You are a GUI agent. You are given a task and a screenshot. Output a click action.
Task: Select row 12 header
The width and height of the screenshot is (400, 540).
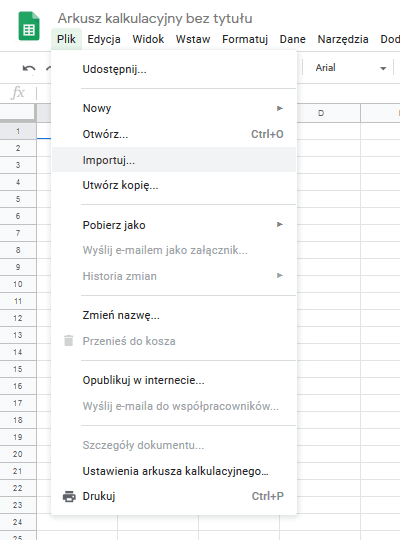tap(18, 318)
